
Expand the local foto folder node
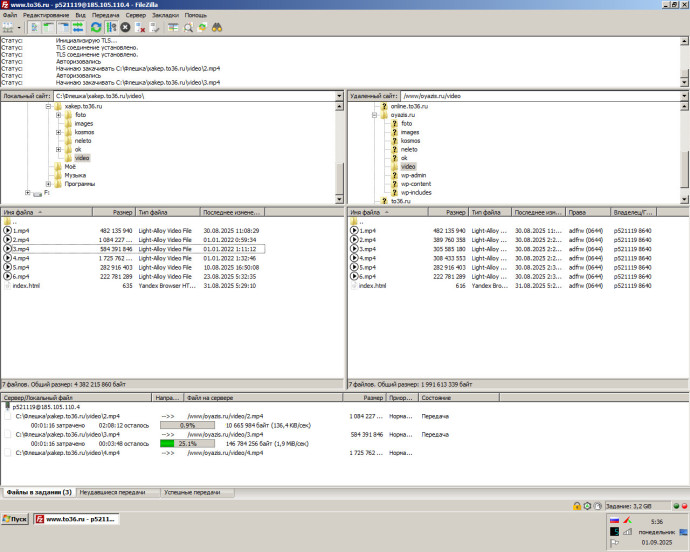pyautogui.click(x=59, y=115)
